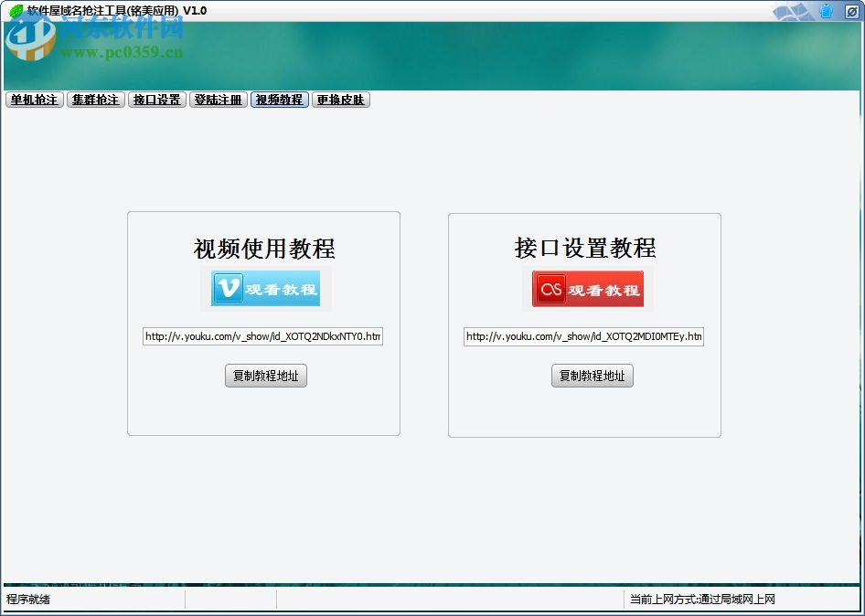Screen dimensions: 865x616
Task: Click the XOTQ2NDkxNTY0 URL field
Action: click(262, 336)
